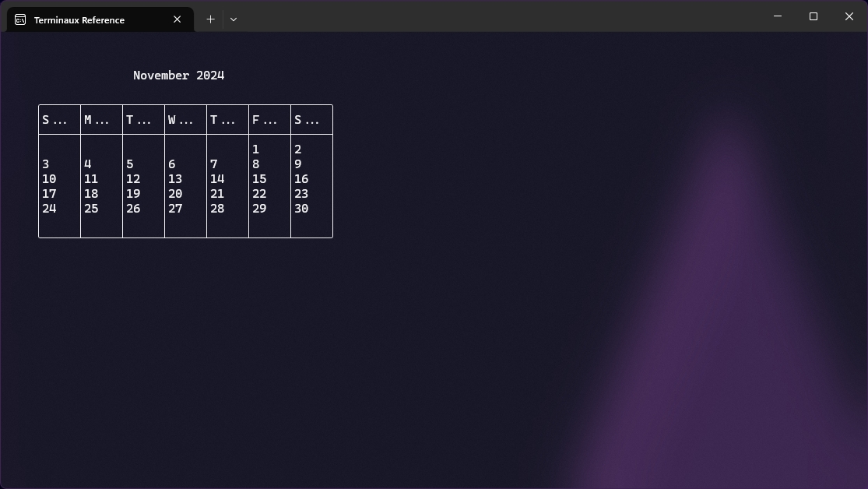Click the Wednesday column header "W ..."
The image size is (868, 489).
pyautogui.click(x=181, y=120)
